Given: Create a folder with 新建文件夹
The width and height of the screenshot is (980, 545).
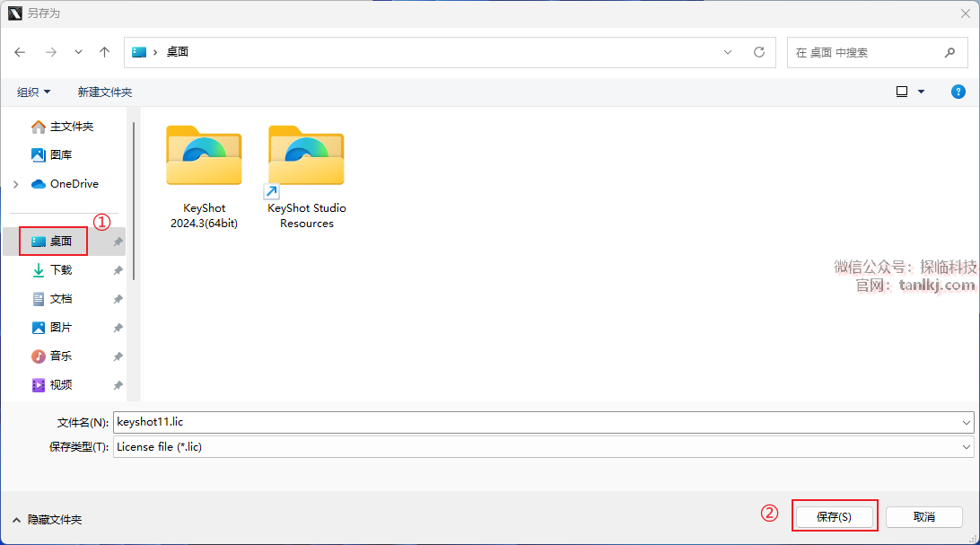Looking at the screenshot, I should point(105,92).
